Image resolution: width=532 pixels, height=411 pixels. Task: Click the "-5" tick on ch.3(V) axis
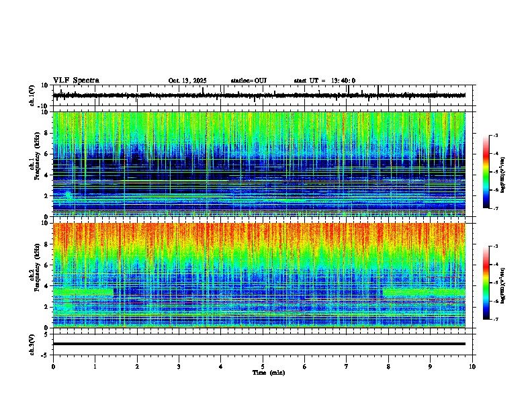click(x=46, y=355)
